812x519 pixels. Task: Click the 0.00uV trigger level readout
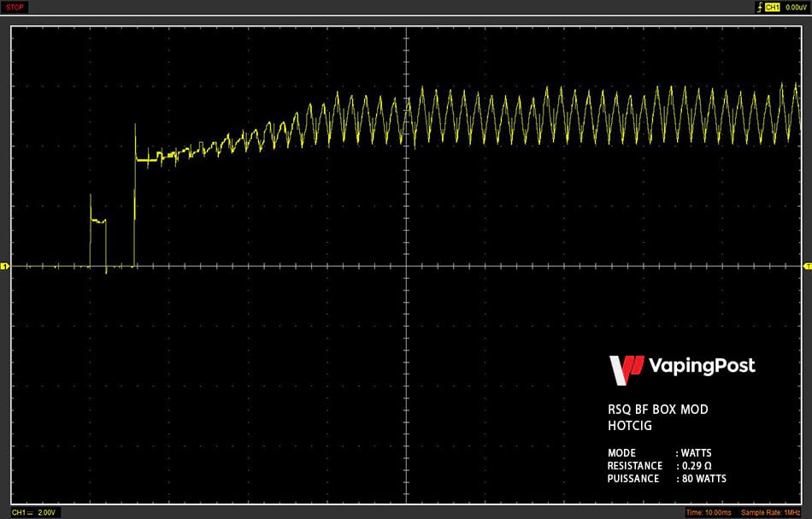pyautogui.click(x=796, y=7)
